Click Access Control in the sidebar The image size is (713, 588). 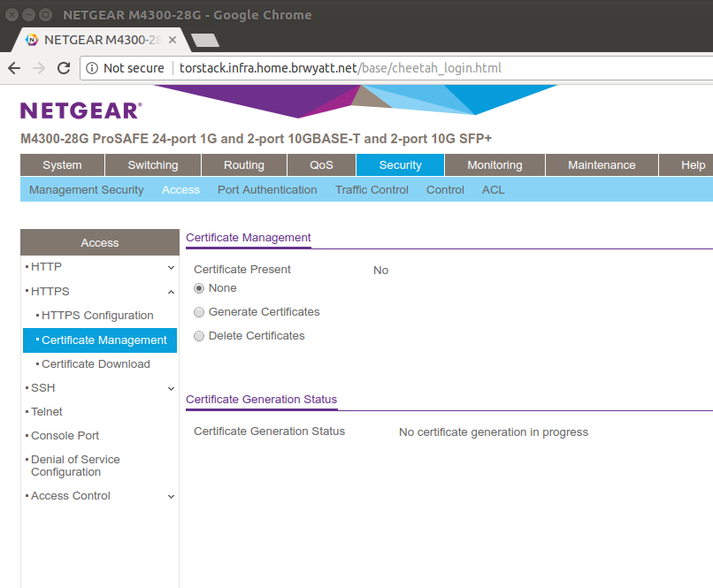(71, 496)
